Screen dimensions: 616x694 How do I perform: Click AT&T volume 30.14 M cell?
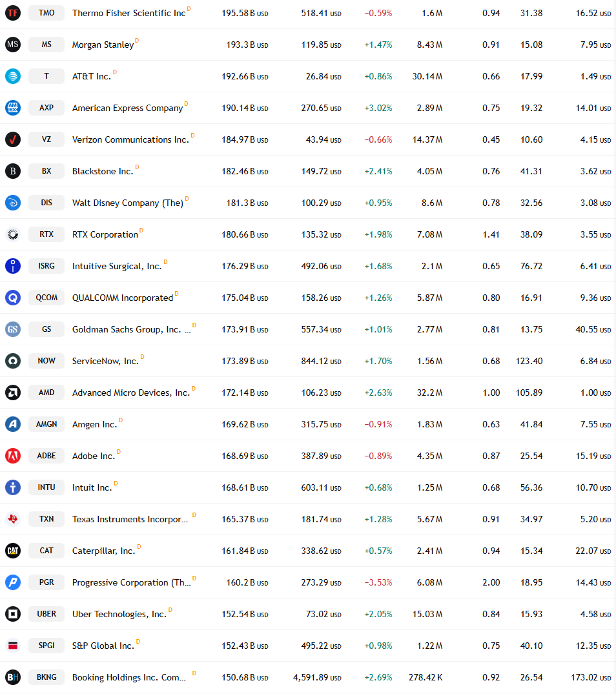[427, 77]
